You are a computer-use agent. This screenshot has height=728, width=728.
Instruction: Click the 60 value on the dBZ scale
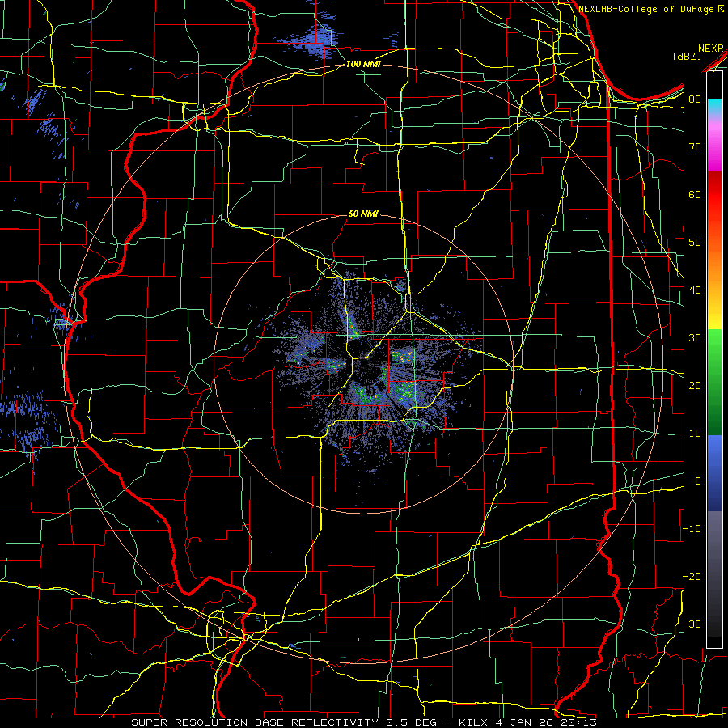tap(695, 194)
